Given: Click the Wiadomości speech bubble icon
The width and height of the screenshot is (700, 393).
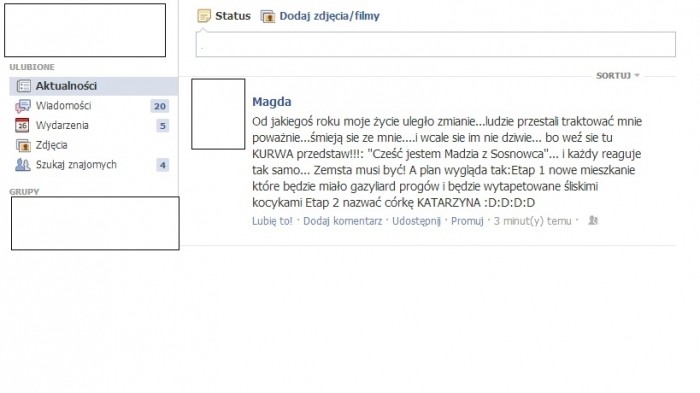Looking at the screenshot, I should 23,106.
